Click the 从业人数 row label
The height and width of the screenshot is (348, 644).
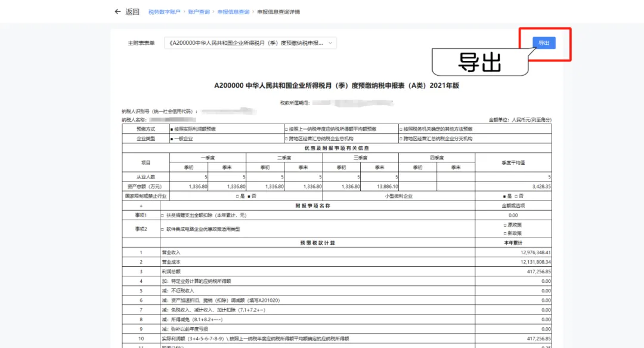click(x=146, y=177)
